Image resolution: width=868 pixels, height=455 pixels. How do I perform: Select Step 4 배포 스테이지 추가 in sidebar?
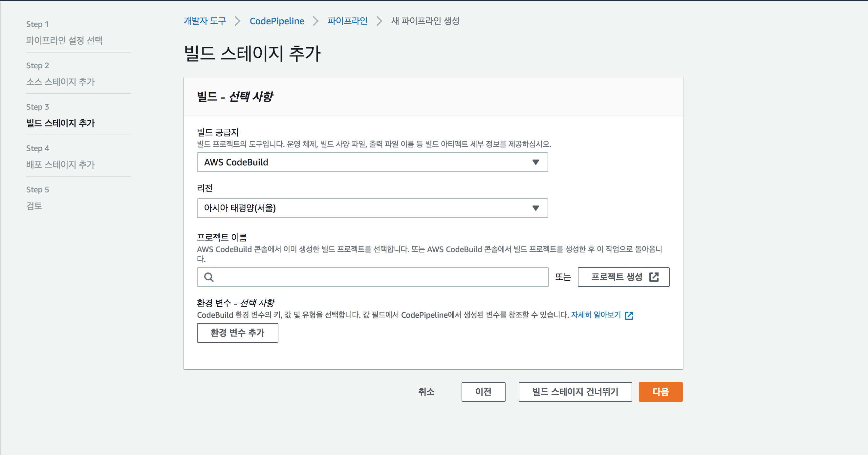tap(61, 164)
